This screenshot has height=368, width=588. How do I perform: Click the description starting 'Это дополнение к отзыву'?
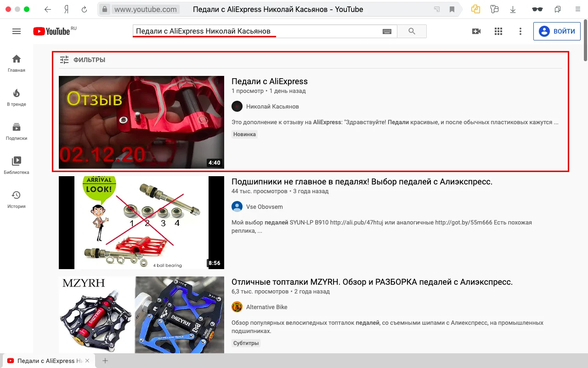tap(395, 122)
